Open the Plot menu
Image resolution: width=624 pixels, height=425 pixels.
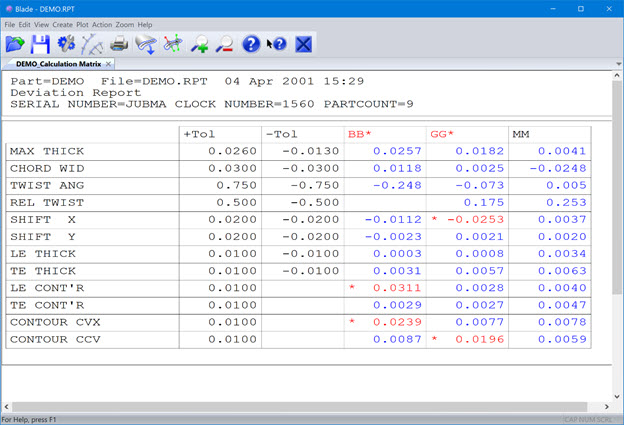tap(83, 24)
